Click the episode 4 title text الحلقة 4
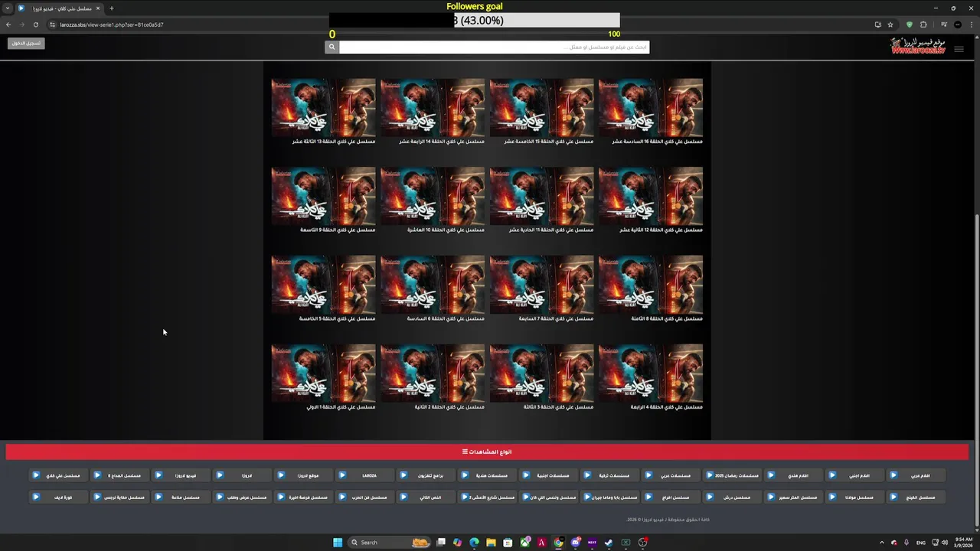 coord(666,407)
